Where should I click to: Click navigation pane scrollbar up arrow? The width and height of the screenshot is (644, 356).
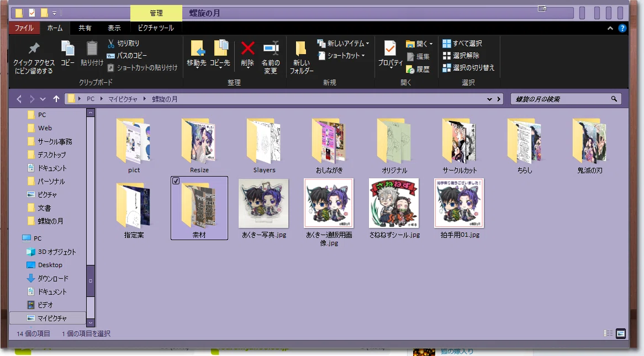pyautogui.click(x=91, y=113)
